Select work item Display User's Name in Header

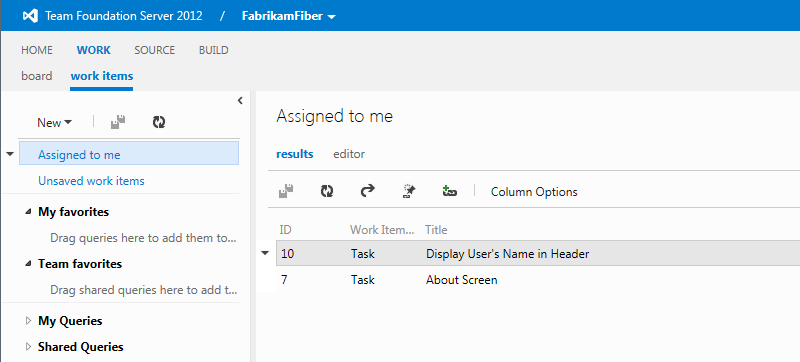[x=508, y=253]
